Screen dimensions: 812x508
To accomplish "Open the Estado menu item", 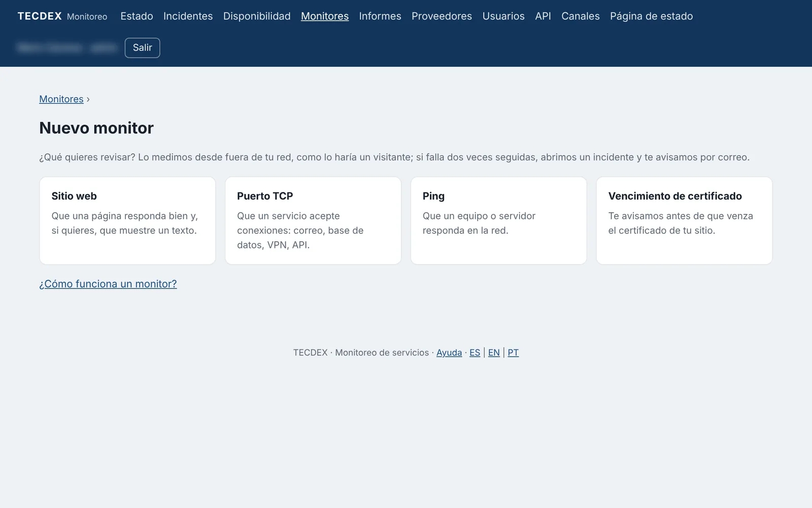I will pos(137,16).
